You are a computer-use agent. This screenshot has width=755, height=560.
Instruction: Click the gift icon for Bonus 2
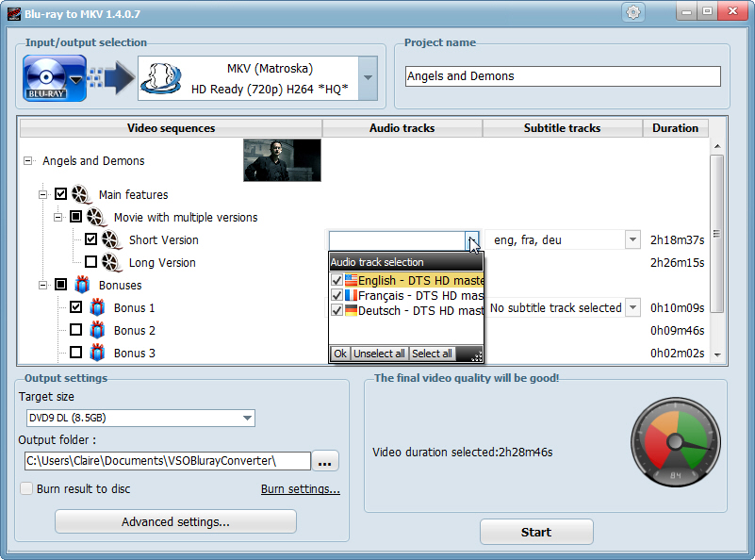coord(97,330)
